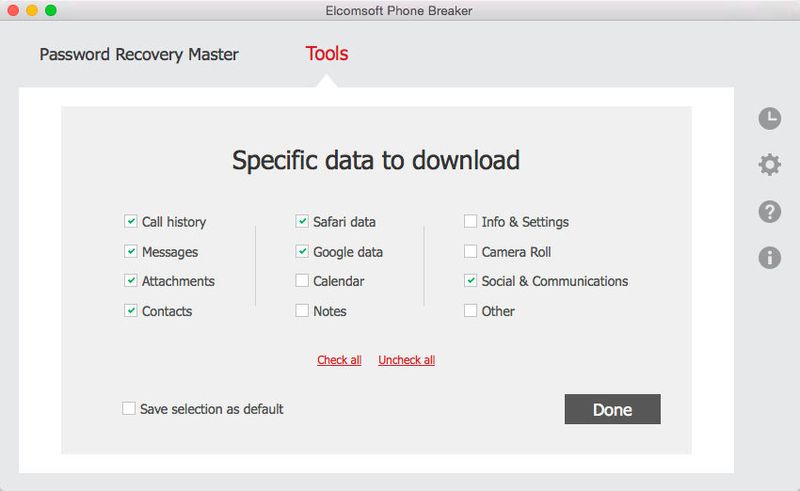The width and height of the screenshot is (800, 491).
Task: Click the Uncheck all link
Action: [x=407, y=360]
